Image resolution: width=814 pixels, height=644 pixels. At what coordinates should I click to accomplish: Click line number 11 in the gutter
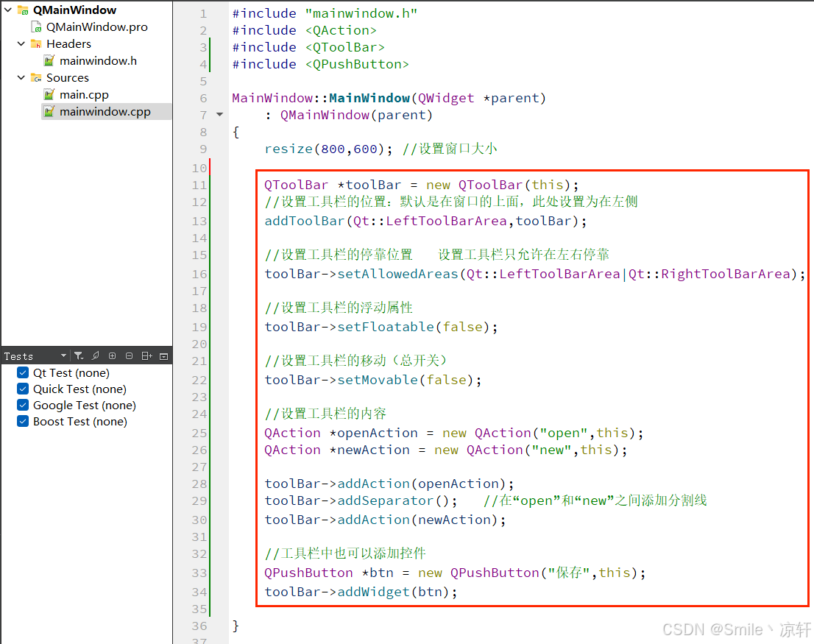coord(199,185)
